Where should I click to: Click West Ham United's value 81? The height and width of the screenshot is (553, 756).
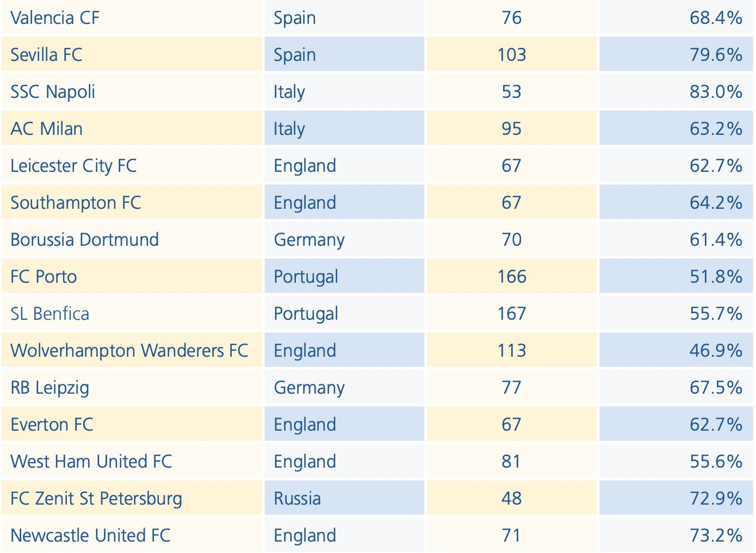[512, 462]
